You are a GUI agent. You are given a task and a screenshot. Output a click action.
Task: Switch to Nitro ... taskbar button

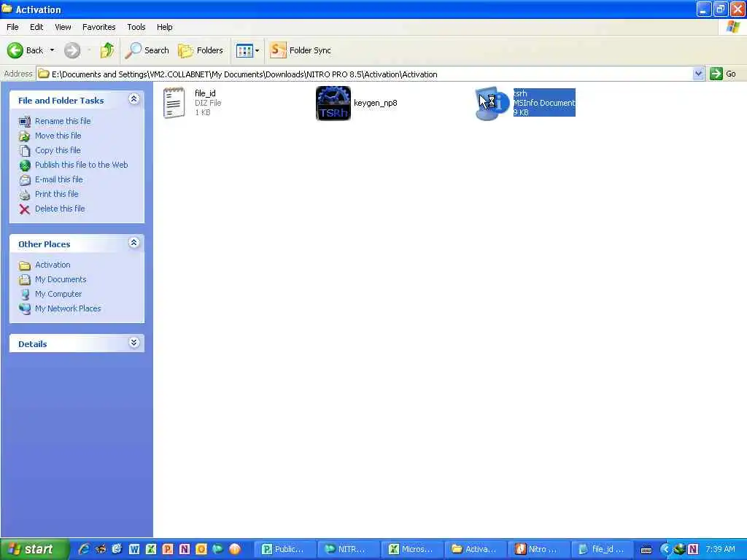[538, 549]
